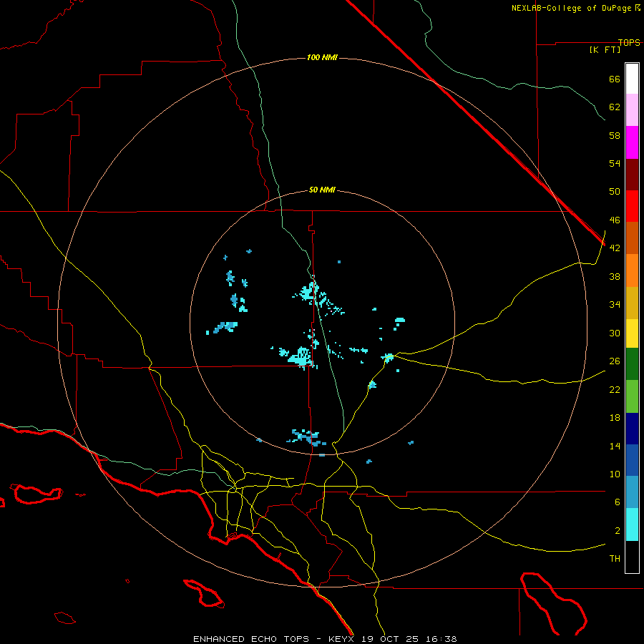This screenshot has height=644, width=644.
Task: Click the Enhanced Echo Tops KEYX caption
Action: click(325, 638)
